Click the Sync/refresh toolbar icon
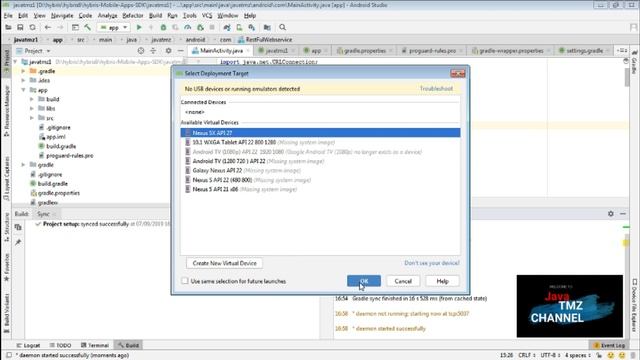The height and width of the screenshot is (360, 640). [x=32, y=27]
